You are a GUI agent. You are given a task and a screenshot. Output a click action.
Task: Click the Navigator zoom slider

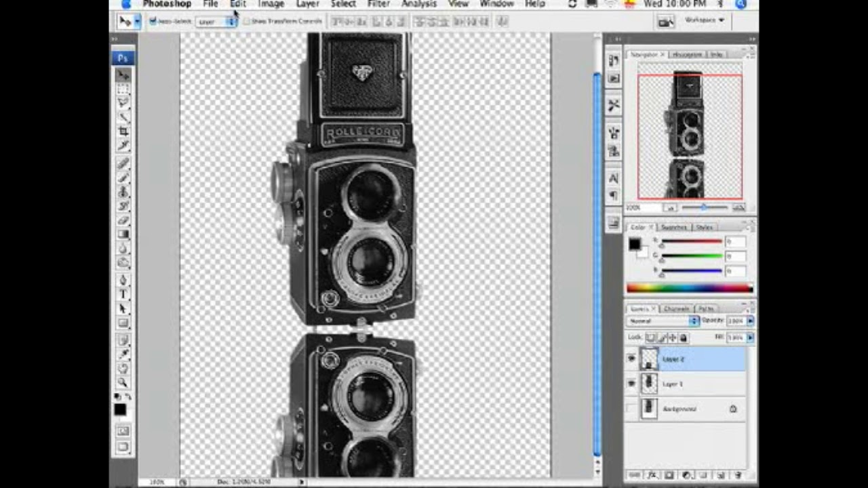point(704,207)
